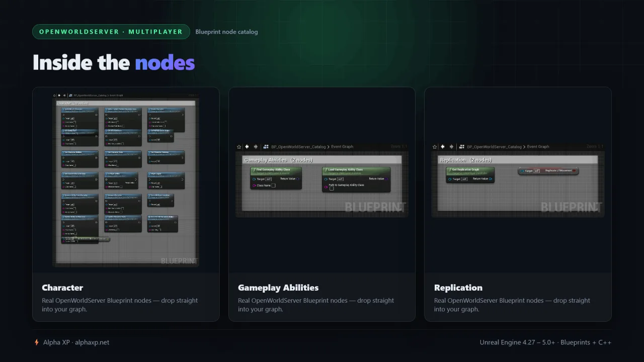The image size is (644, 362).
Task: Click the Replicate UTMovement output pin
Action: click(x=574, y=170)
